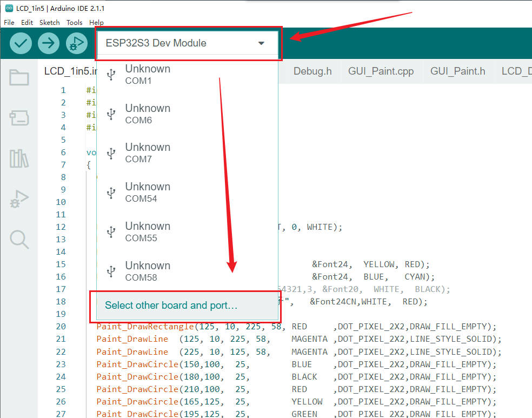Open the Help menu
Image resolution: width=532 pixels, height=418 pixels.
click(x=96, y=22)
